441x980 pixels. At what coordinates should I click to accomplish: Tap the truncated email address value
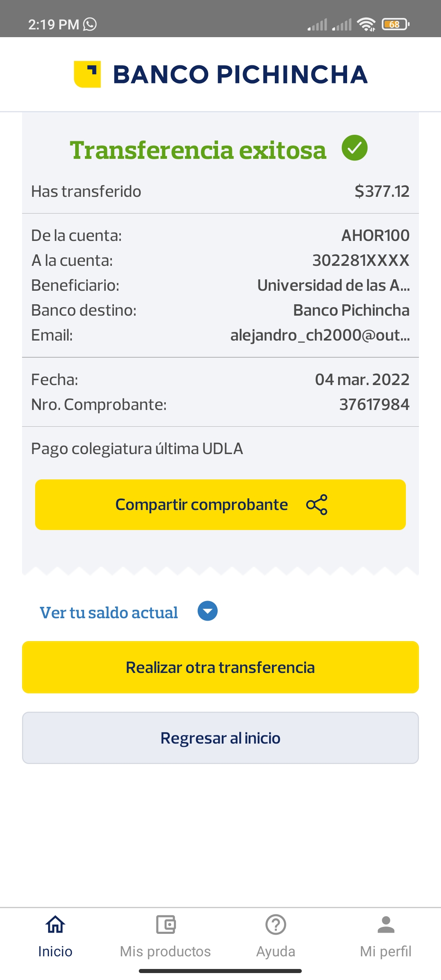click(320, 335)
